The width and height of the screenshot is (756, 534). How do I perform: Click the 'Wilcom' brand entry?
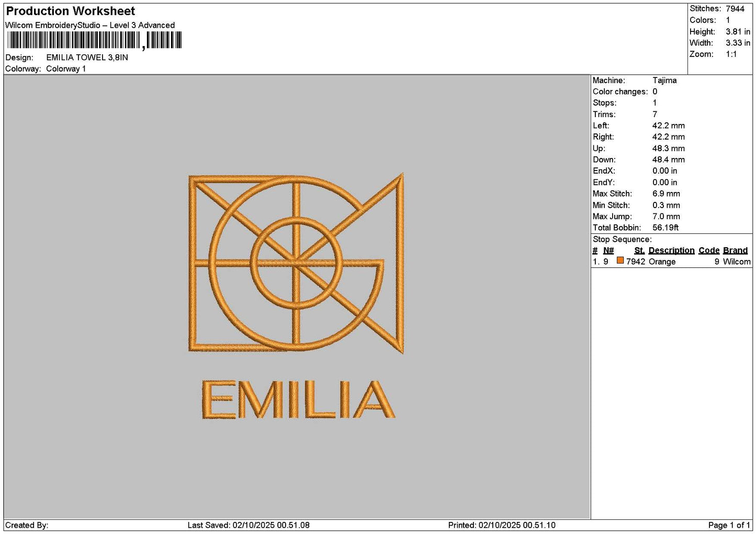(x=737, y=262)
